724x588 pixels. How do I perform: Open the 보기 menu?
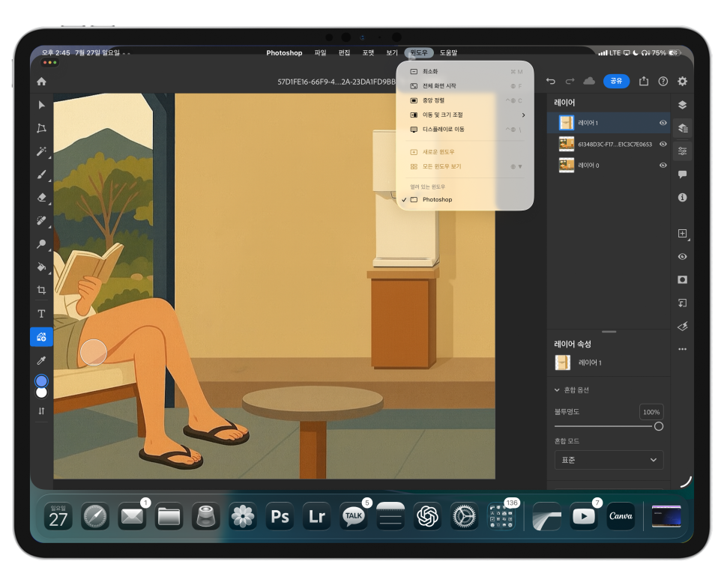coord(391,52)
